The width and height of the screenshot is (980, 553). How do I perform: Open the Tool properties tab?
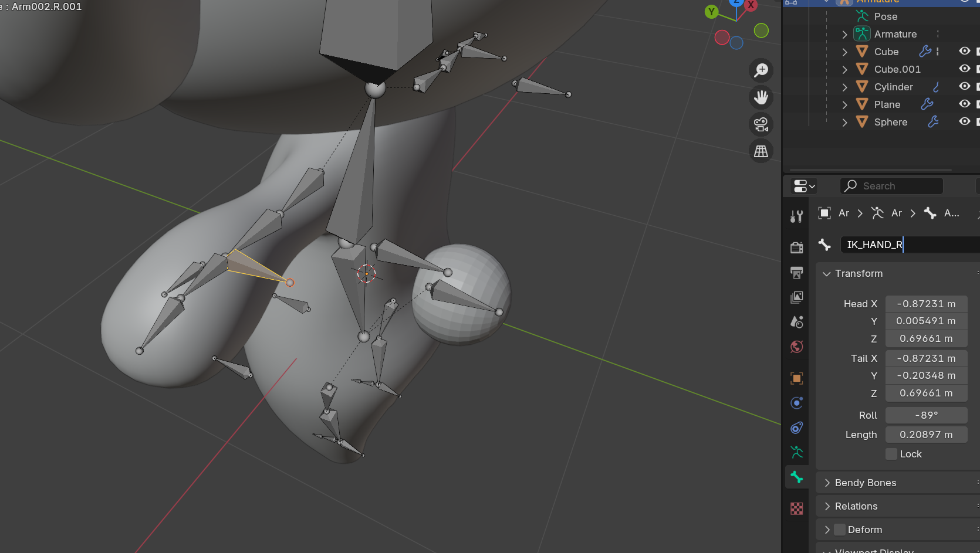pos(796,216)
